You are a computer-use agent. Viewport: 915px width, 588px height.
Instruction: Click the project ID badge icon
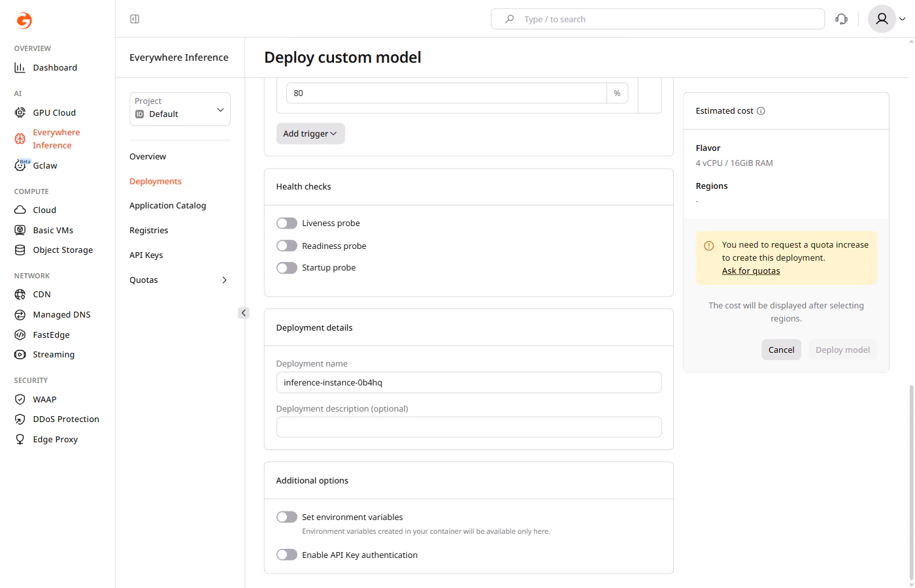coord(139,114)
